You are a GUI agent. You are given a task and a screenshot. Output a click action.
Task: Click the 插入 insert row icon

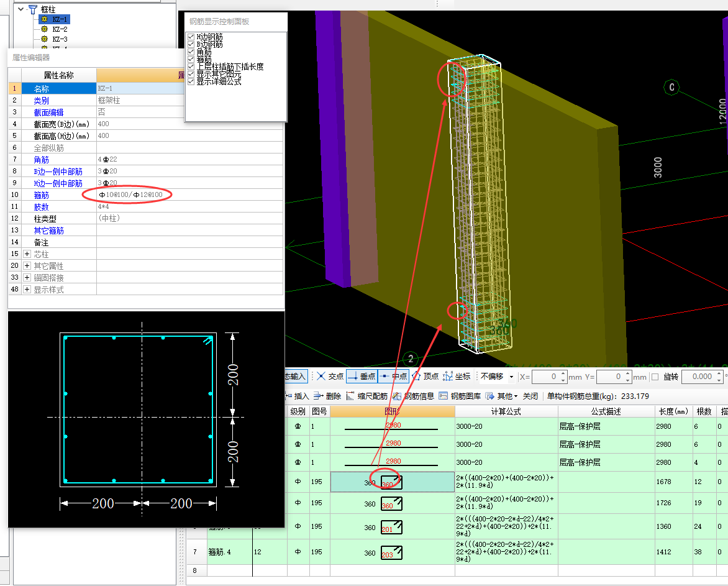[289, 396]
